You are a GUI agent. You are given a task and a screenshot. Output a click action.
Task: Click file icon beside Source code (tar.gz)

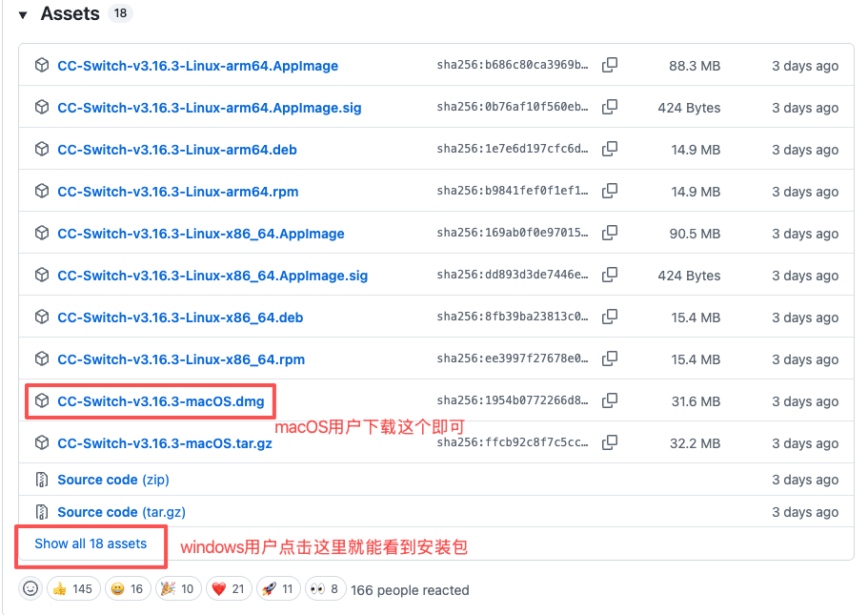coord(42,511)
